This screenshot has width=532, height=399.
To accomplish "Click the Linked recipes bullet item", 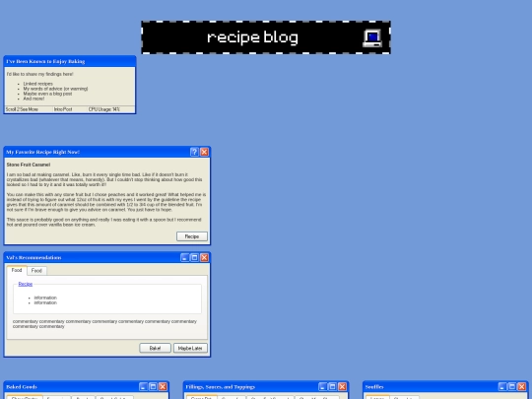I will (38, 84).
